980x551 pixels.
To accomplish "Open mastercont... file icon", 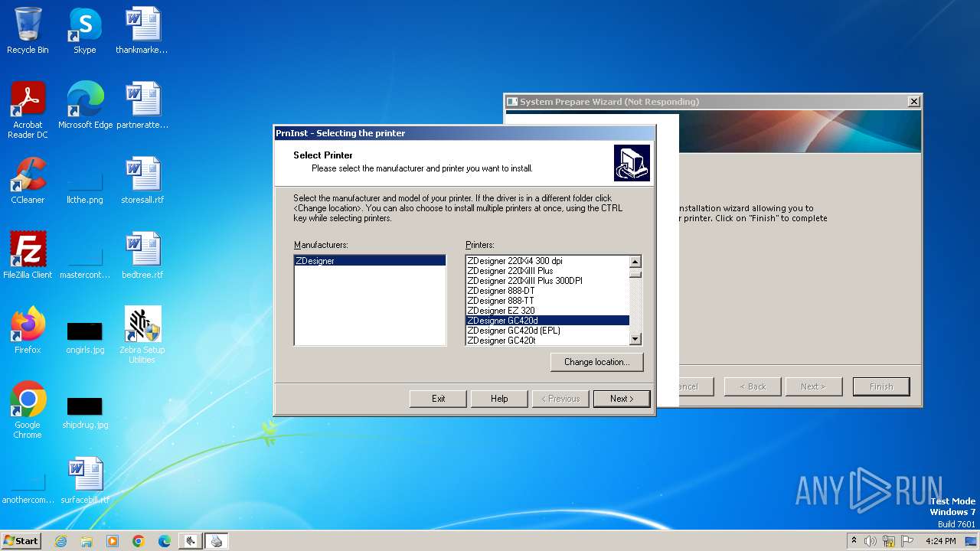I will click(84, 262).
